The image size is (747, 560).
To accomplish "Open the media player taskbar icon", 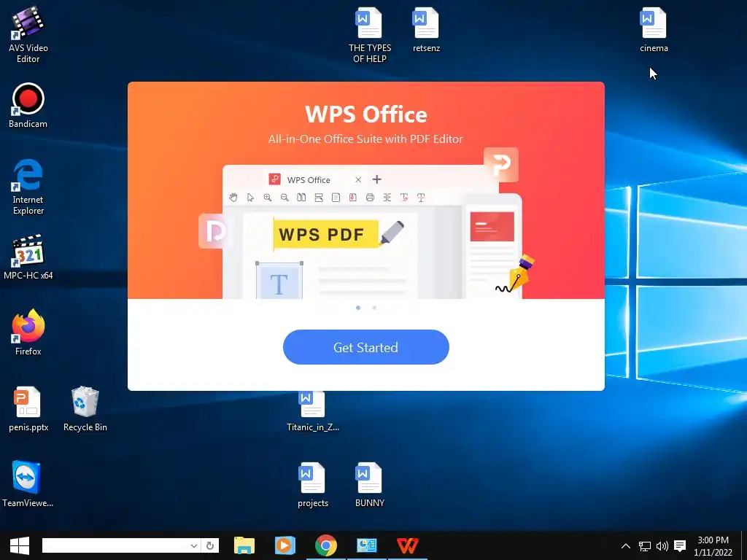I will pos(285,545).
